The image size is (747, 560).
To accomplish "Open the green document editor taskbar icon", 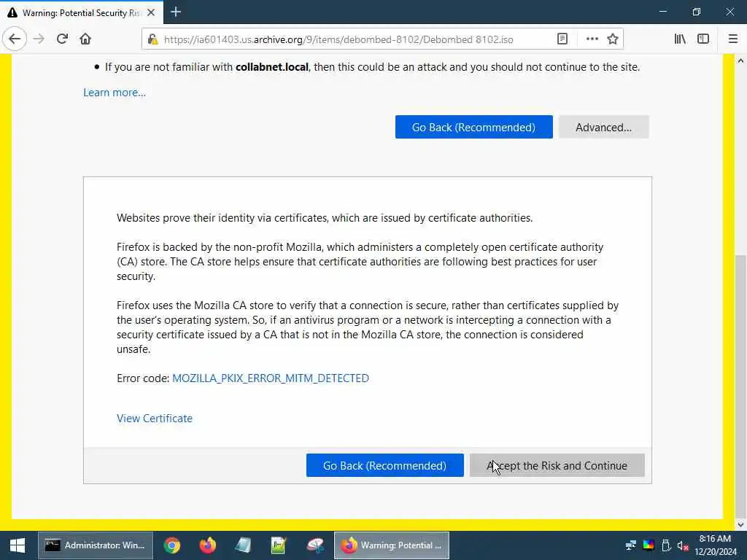I will click(279, 545).
